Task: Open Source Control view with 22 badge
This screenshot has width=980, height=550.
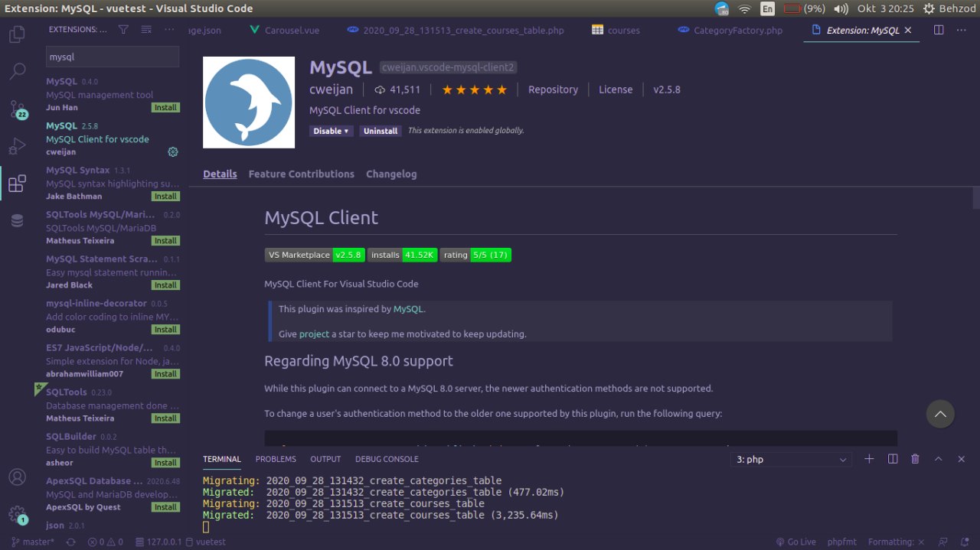Action: point(17,109)
